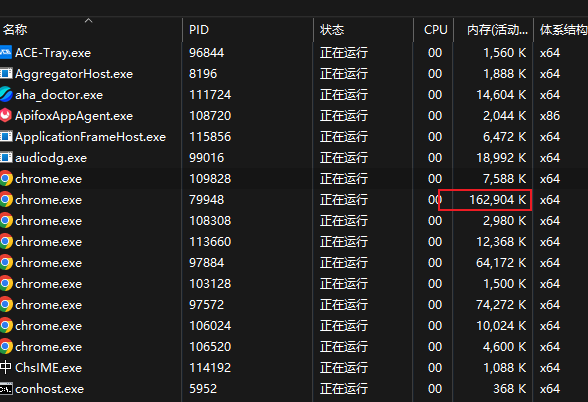The width and height of the screenshot is (588, 402).
Task: Click Chrome icon for PID 113660
Action: (x=6, y=242)
